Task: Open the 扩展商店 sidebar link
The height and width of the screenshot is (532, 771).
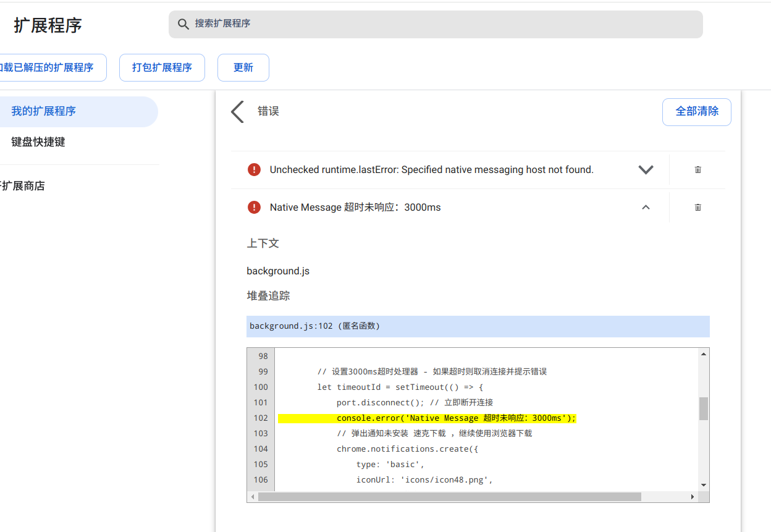Action: tap(22, 186)
